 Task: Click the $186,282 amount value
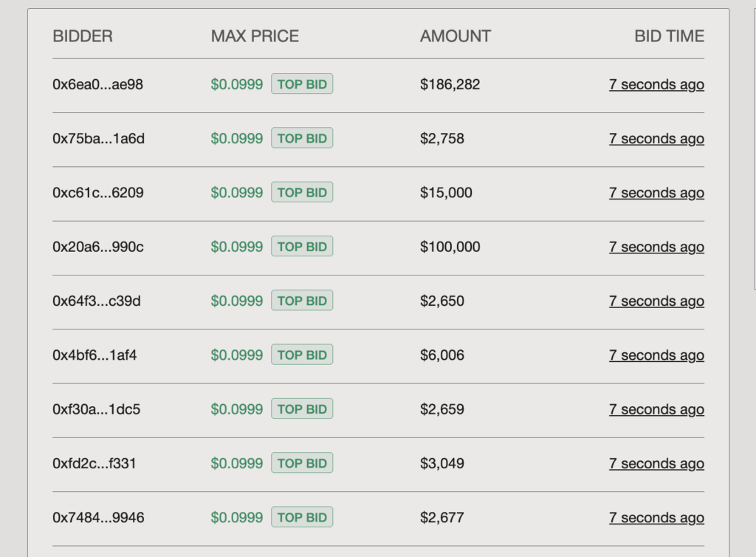click(450, 85)
